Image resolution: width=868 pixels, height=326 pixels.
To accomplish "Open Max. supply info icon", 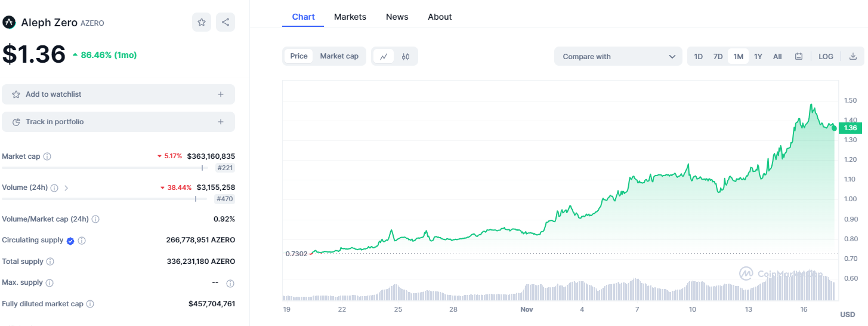I will (x=50, y=283).
